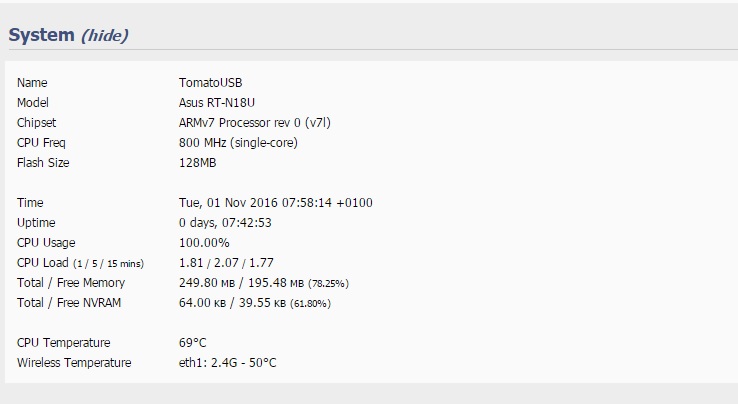Select the ARMv7 Processor chipset text
This screenshot has width=738, height=404.
[255, 123]
